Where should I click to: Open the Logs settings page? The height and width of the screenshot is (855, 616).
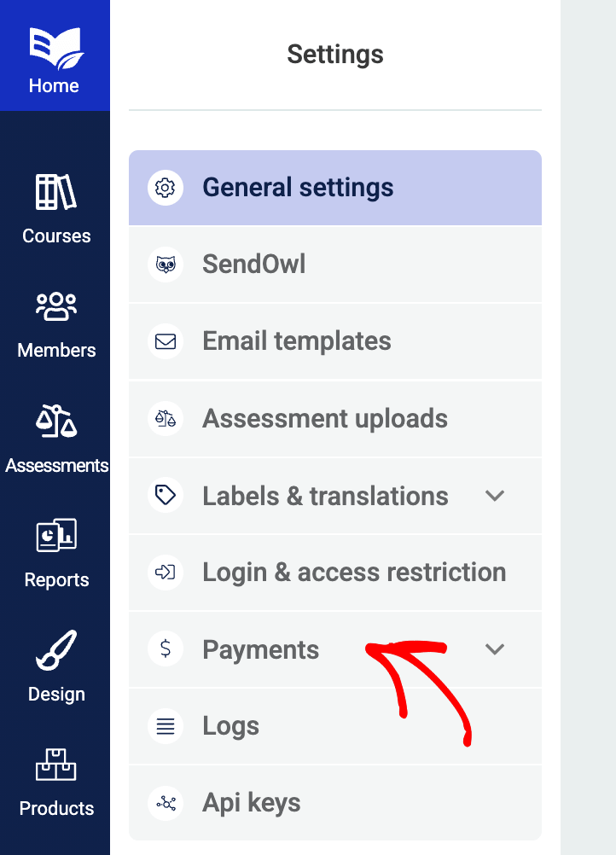point(230,726)
